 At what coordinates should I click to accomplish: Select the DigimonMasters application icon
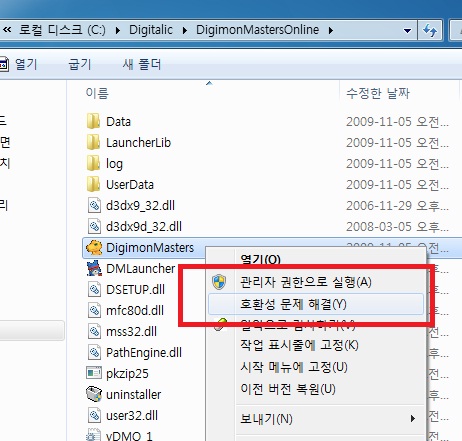pyautogui.click(x=94, y=248)
